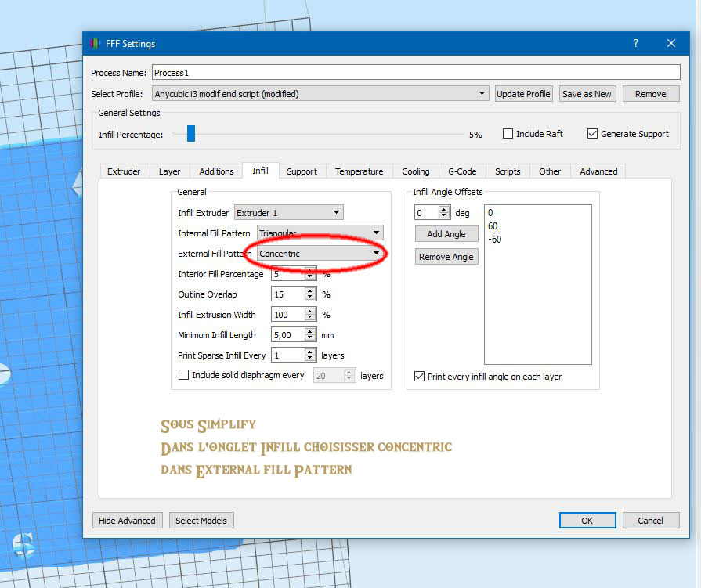Switch to the Other tab
The image size is (701, 588).
pos(550,171)
